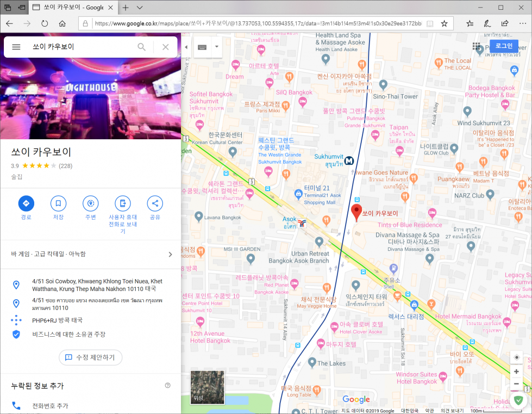Click the 약관 terms link

[x=429, y=411]
